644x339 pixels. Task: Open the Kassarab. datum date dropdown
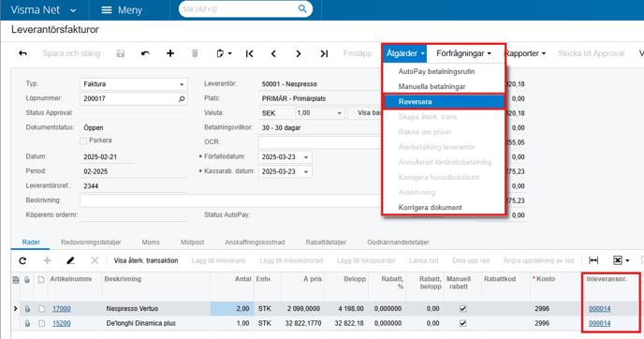[x=306, y=171]
